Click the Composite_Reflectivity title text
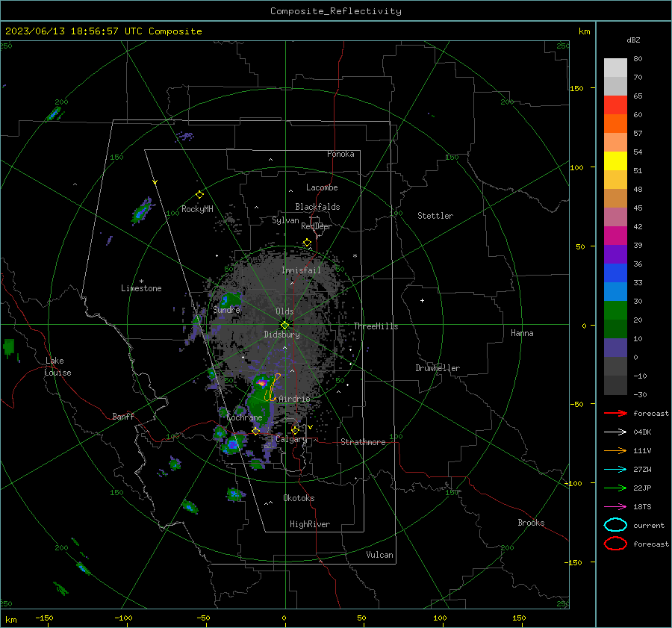The image size is (672, 628). point(336,11)
